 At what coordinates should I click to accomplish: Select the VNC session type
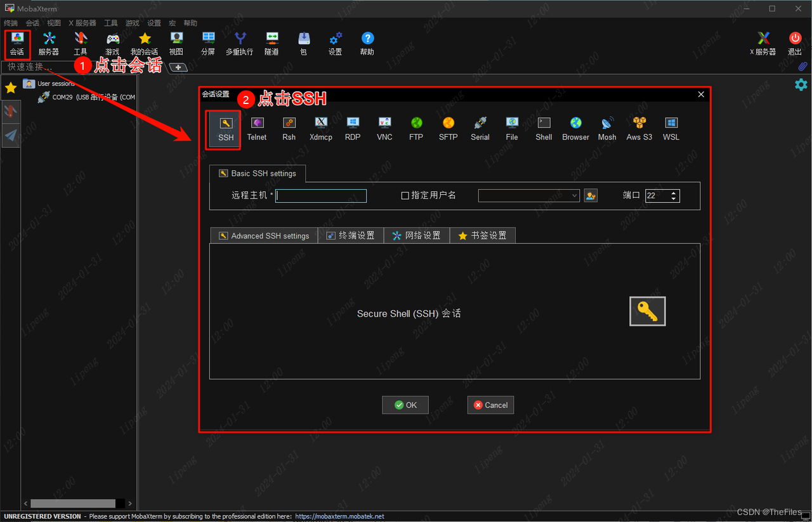tap(384, 129)
